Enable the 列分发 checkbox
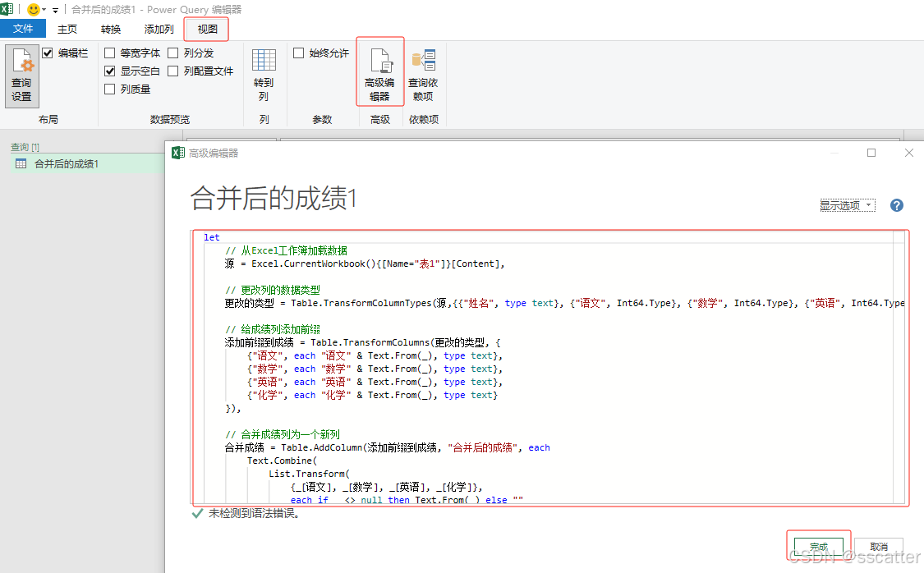This screenshot has height=573, width=924. coord(172,53)
